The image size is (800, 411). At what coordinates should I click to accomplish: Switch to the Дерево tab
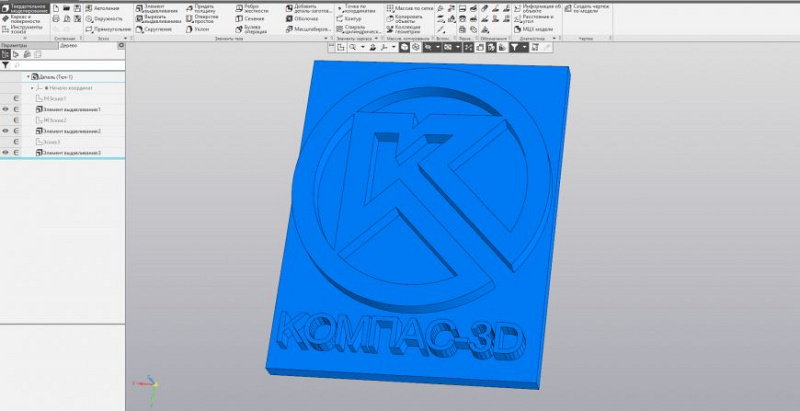click(x=68, y=45)
